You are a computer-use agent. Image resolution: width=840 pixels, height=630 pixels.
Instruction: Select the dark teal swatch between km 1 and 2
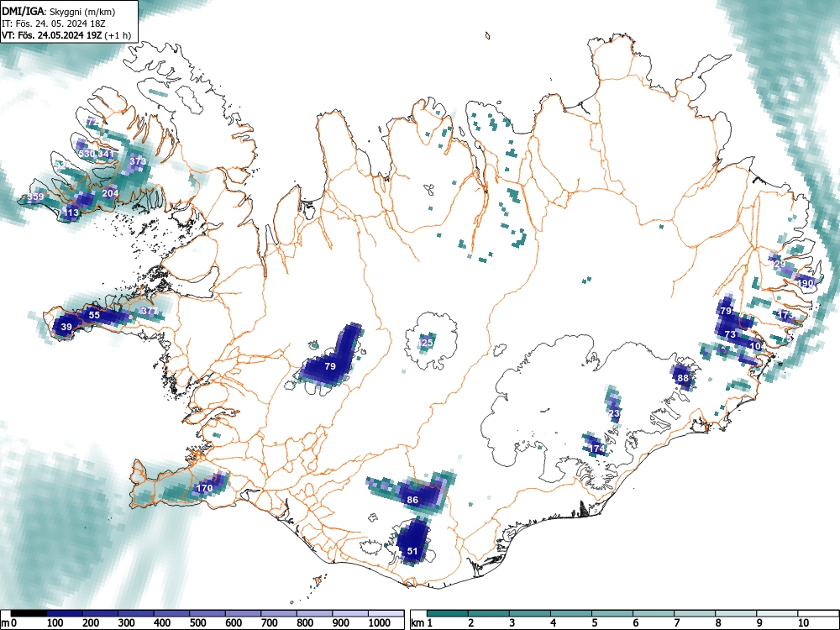[448, 613]
